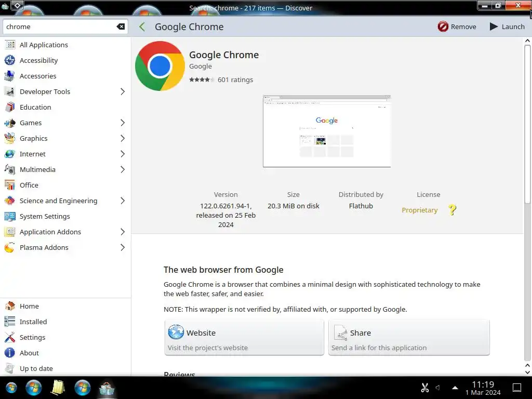Click the scissors tray icon
Viewport: 532px width, 399px height.
[x=425, y=388]
